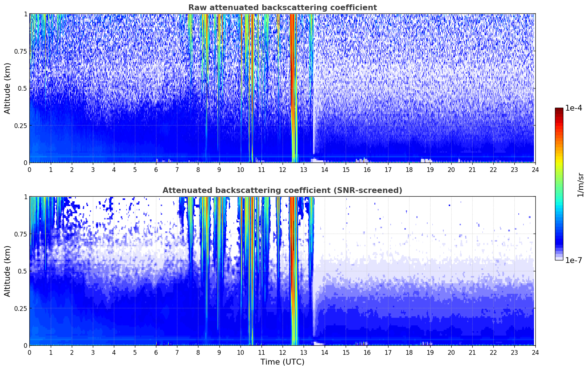Screen dimensions: 588x370
Task: Click the raw plot's 'Altitude (km)' label
Action: tap(8, 88)
